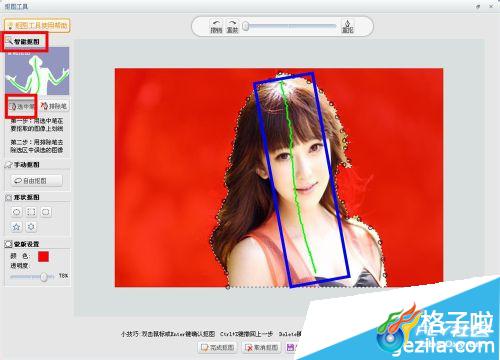
Task: Select the star shape cutout icon
Action: click(16, 227)
